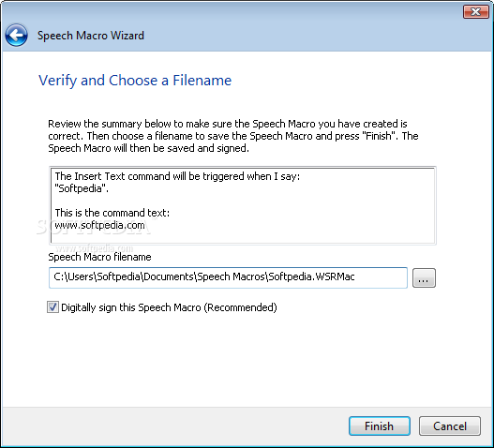This screenshot has width=494, height=448.
Task: Click the Verify and Choose a Filename heading
Action: (x=135, y=81)
